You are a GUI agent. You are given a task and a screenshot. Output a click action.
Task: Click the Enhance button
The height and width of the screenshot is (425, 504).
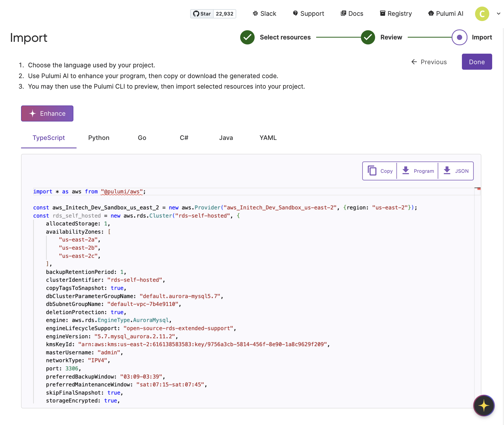47,114
